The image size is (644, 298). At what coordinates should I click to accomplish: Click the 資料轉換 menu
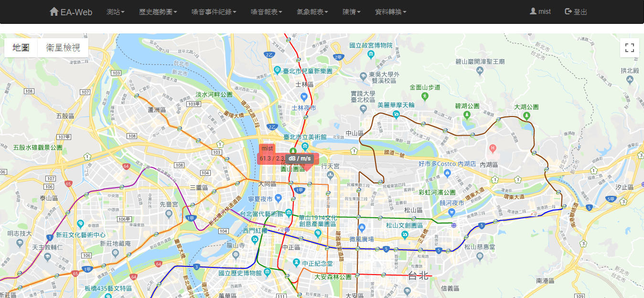click(390, 12)
